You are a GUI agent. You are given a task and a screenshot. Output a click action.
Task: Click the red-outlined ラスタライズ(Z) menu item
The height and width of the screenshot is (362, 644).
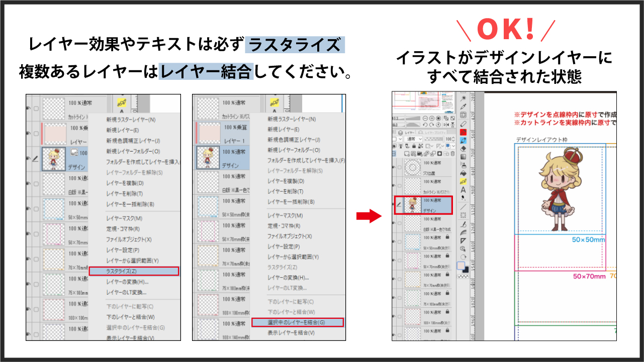(x=133, y=271)
